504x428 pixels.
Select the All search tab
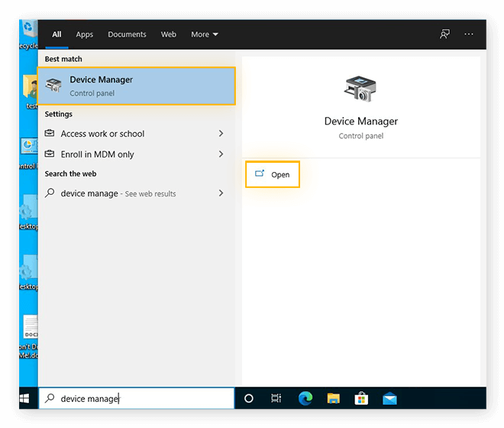57,34
